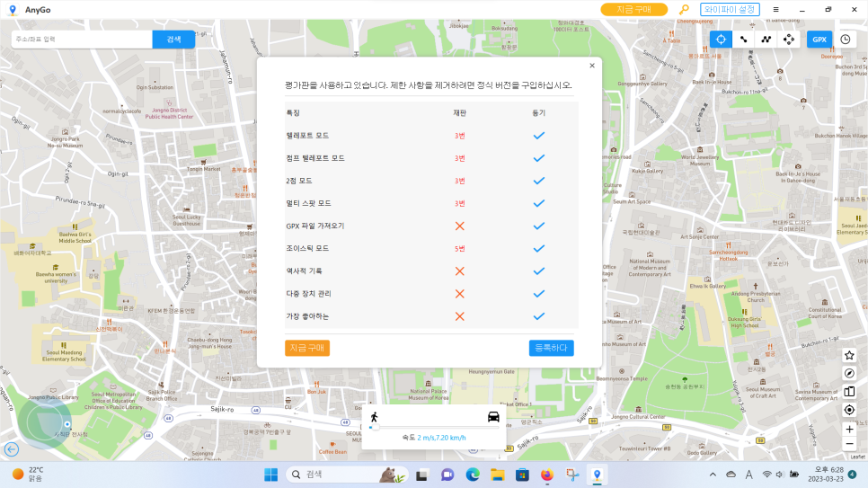Click the 5번 trial limit text

459,249
